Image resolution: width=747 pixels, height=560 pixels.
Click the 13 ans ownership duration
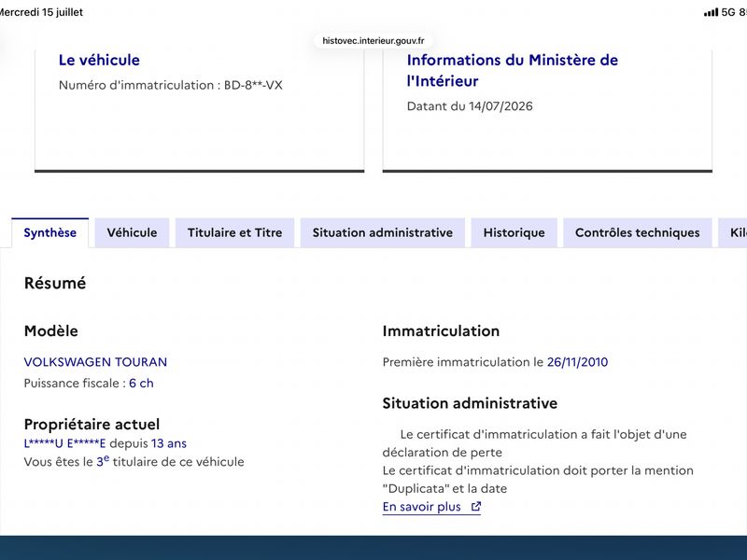169,444
